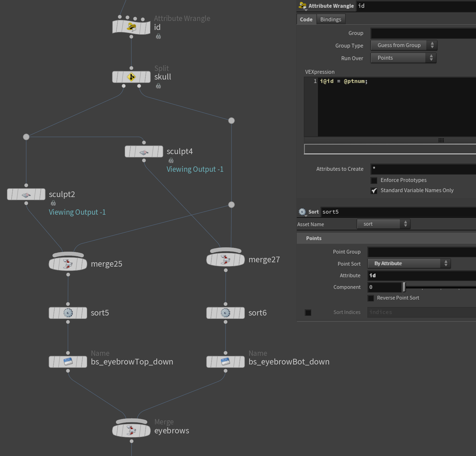Screen dimensions: 476x456
Task: Select the merge27 node icon
Action: (226, 260)
